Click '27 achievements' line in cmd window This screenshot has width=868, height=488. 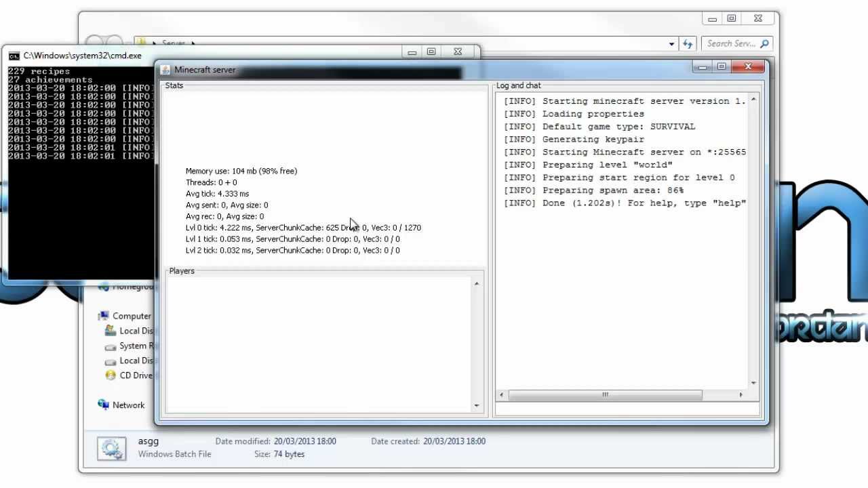50,80
